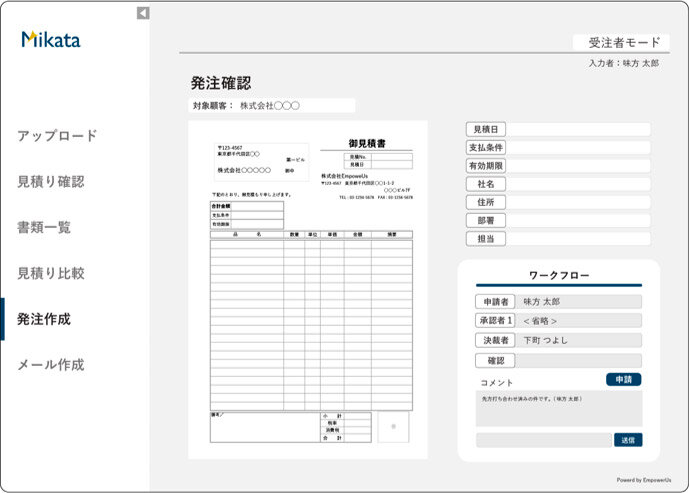Image resolution: width=689 pixels, height=493 pixels.
Task: Click the 承認者1 field showing 省略
Action: click(x=579, y=321)
